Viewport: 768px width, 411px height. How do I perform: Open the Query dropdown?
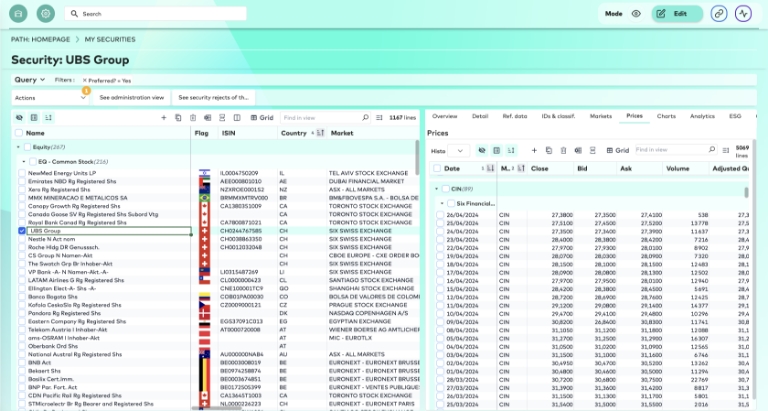30,80
